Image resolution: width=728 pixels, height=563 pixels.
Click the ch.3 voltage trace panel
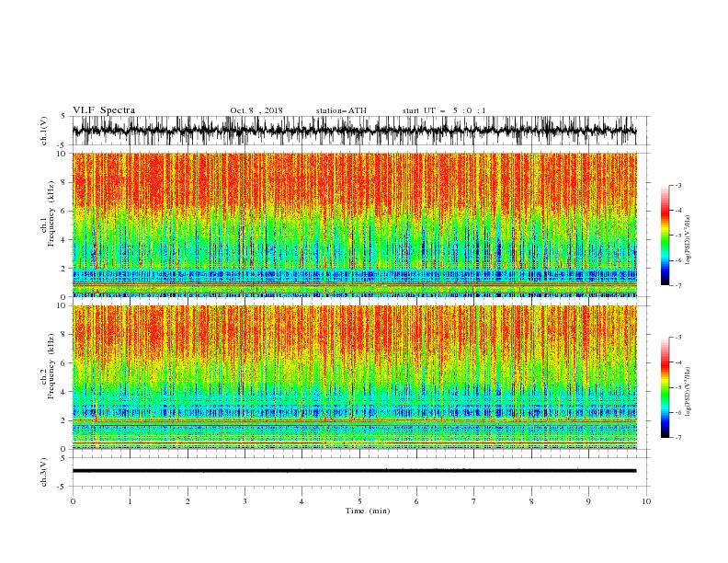361,472
